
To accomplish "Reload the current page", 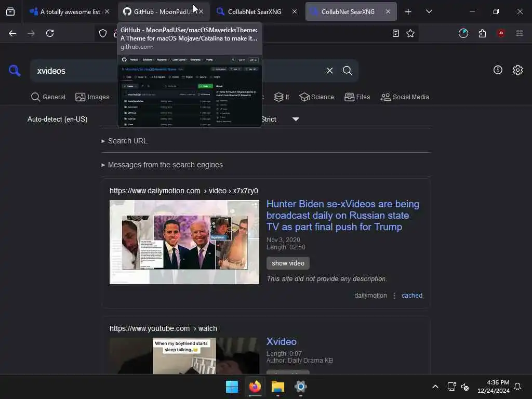I will (x=50, y=33).
